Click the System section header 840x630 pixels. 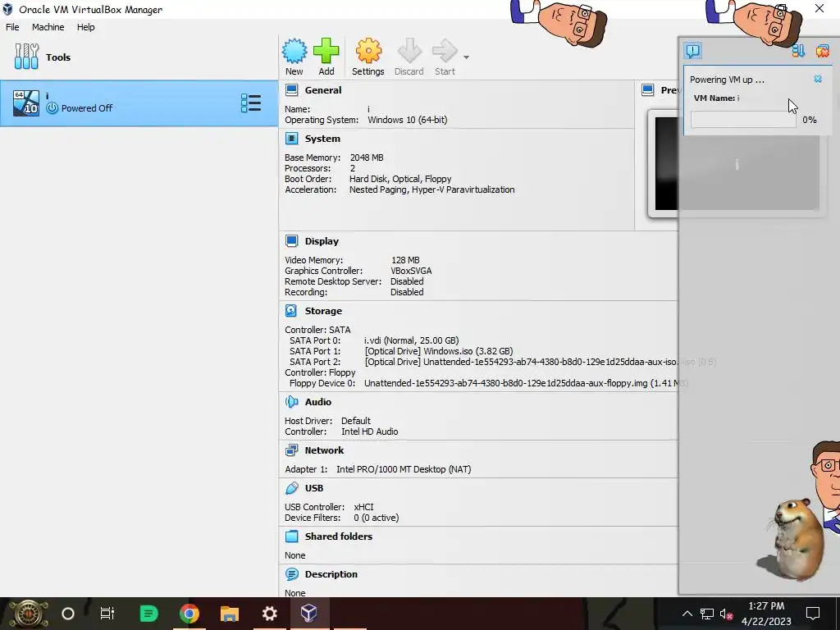[322, 138]
